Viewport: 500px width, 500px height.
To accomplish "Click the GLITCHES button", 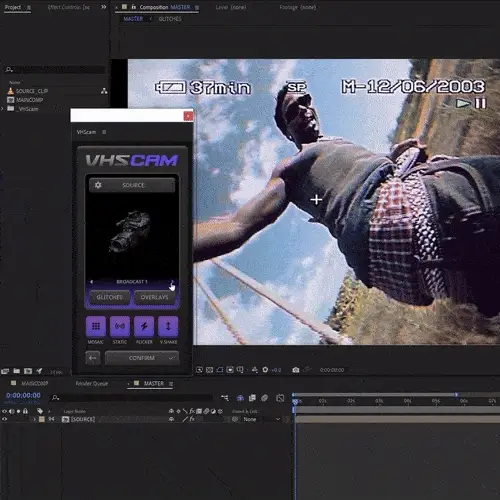I will 109,297.
